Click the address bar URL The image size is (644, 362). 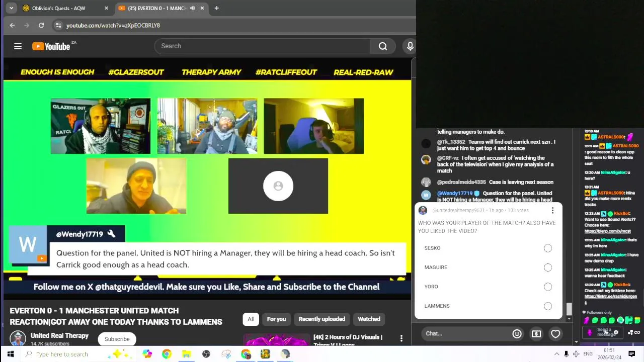113,25
